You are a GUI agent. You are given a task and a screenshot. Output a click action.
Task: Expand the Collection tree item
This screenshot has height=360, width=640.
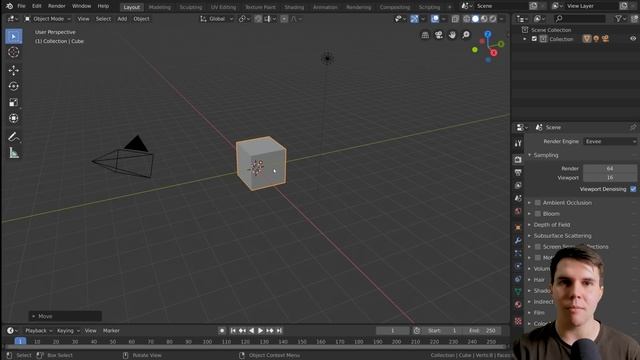click(x=525, y=39)
